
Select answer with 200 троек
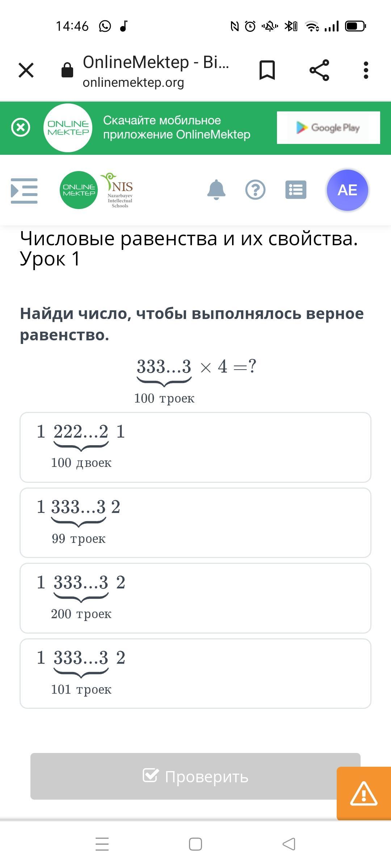(x=195, y=598)
